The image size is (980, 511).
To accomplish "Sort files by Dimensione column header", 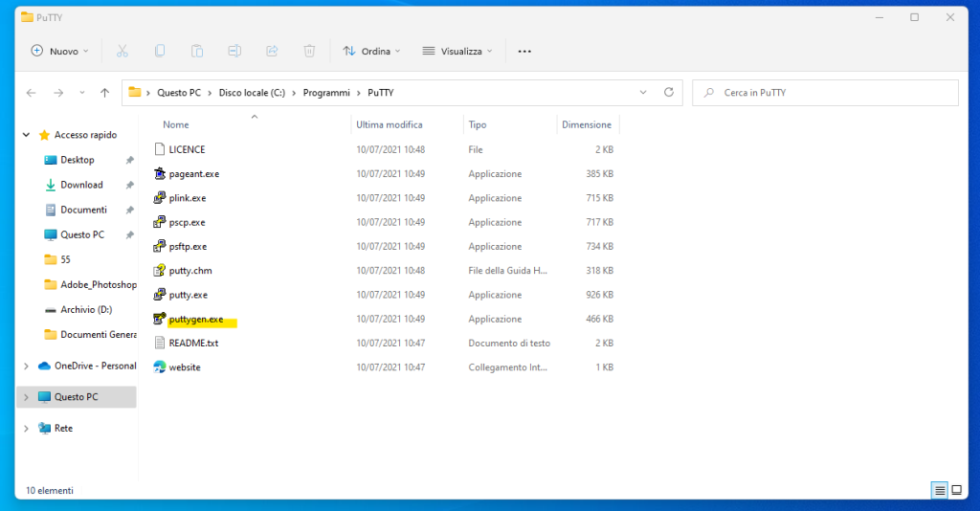I will coord(586,124).
